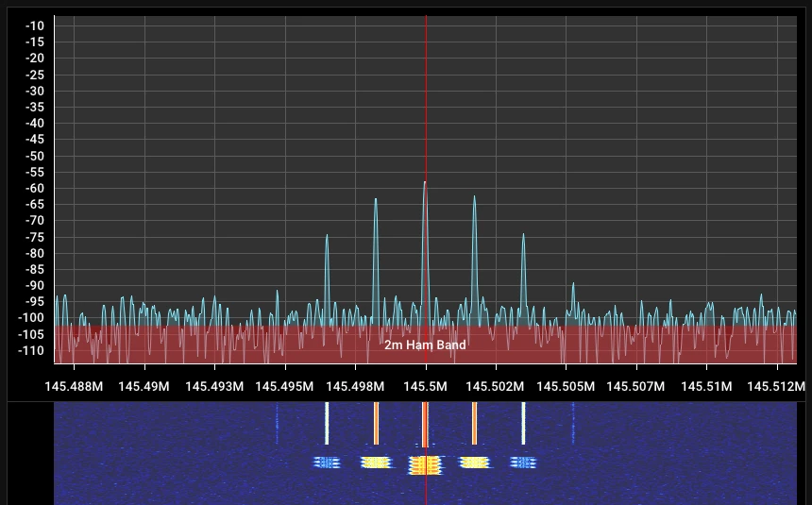The width and height of the screenshot is (812, 505).
Task: Click the leftmost blue-white burst in waterfall
Action: [327, 463]
